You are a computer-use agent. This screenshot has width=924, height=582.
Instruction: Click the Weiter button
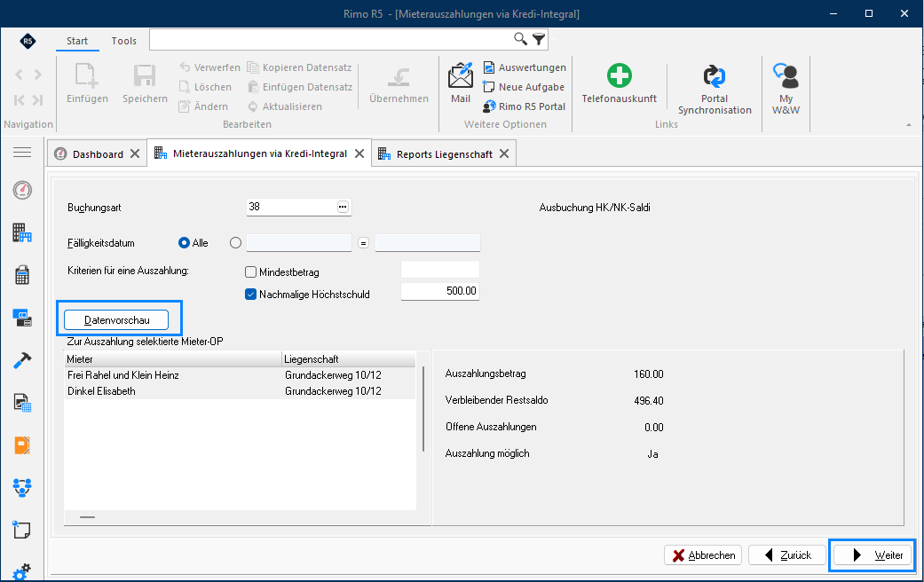tap(873, 554)
